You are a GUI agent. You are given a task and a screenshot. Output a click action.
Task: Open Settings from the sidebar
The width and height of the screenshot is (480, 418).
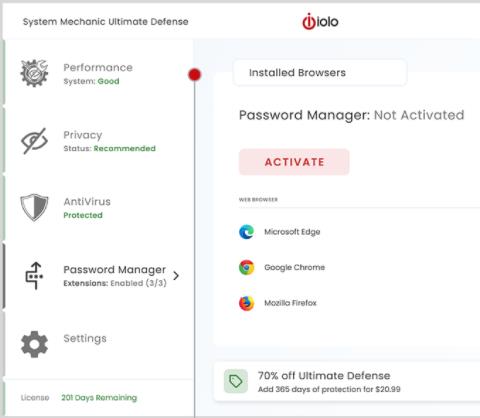tap(97, 344)
